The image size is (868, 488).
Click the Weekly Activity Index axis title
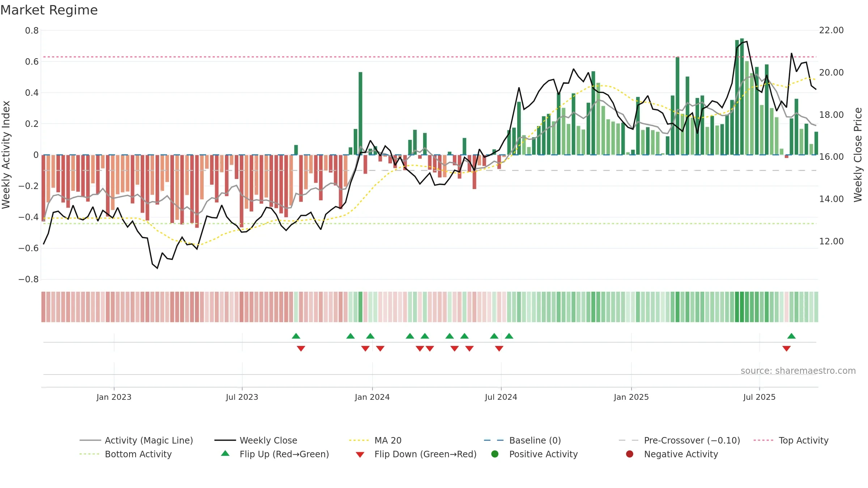click(x=6, y=155)
